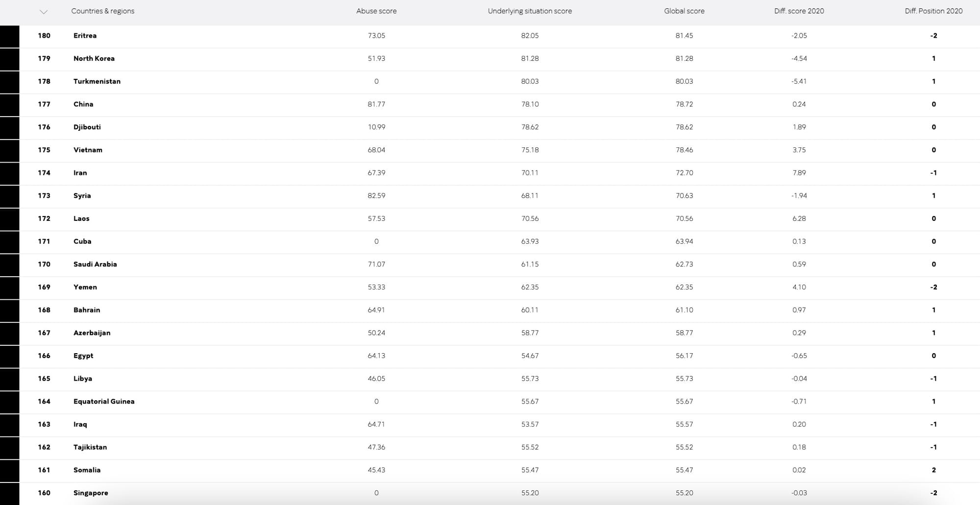Image resolution: width=980 pixels, height=505 pixels.
Task: Click the sort chevron in the rank header
Action: click(x=44, y=12)
